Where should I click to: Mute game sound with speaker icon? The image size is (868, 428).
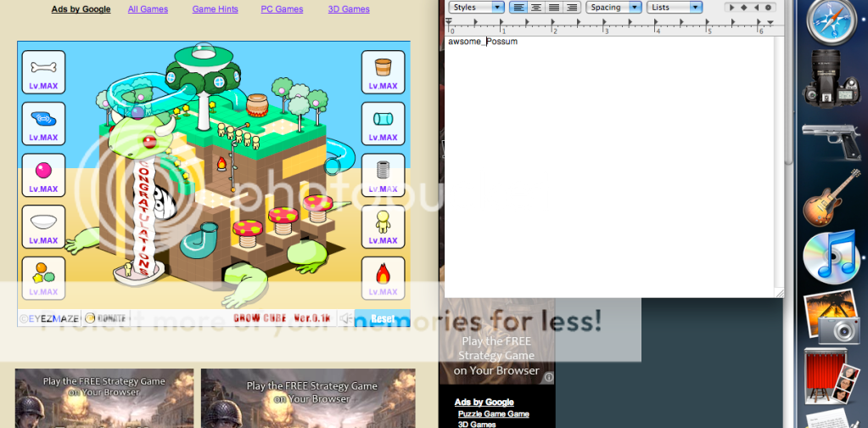(x=344, y=318)
